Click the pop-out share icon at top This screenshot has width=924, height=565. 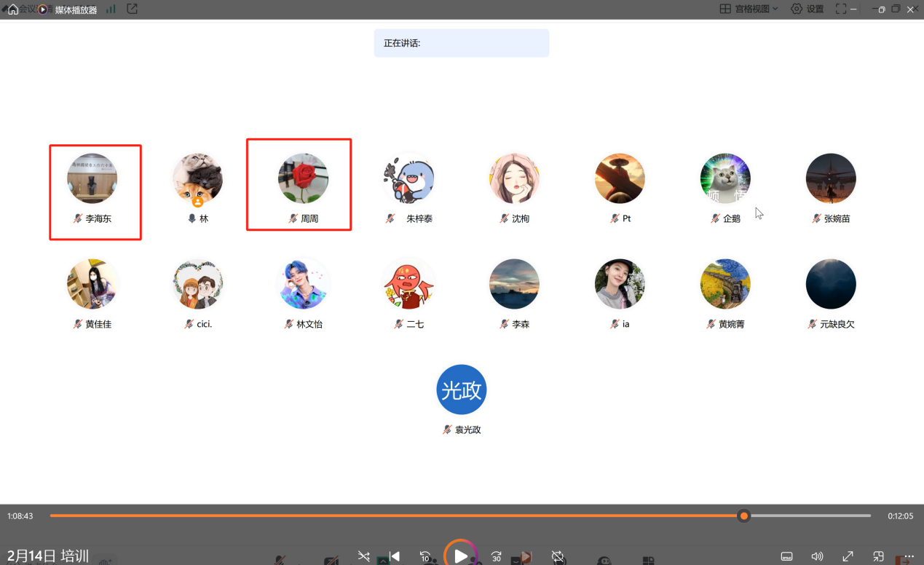(x=132, y=9)
